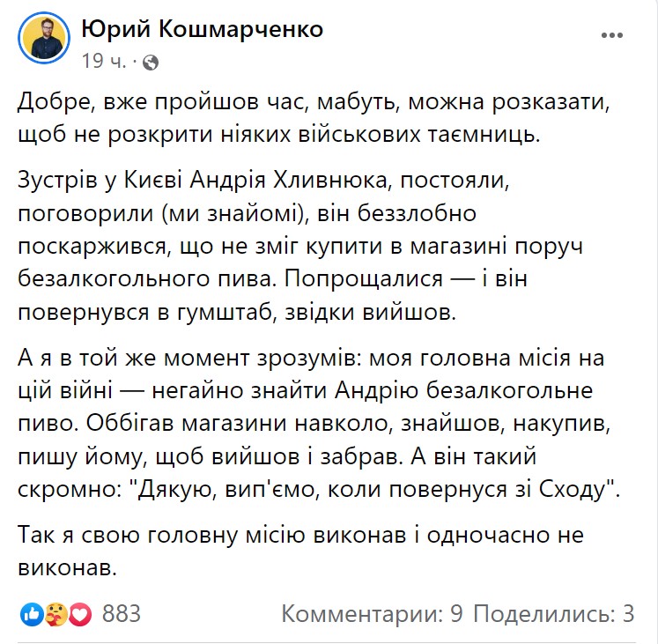Click the globe public audience icon
The height and width of the screenshot is (644, 658).
[x=150, y=63]
